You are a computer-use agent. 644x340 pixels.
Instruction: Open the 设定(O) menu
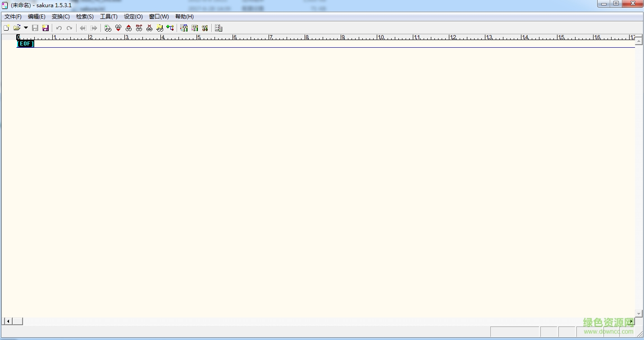133,17
